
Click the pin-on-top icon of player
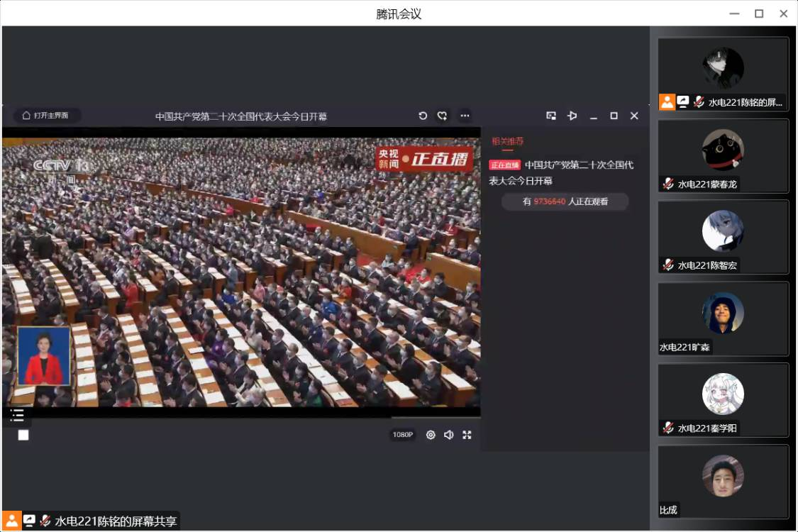pyautogui.click(x=572, y=116)
